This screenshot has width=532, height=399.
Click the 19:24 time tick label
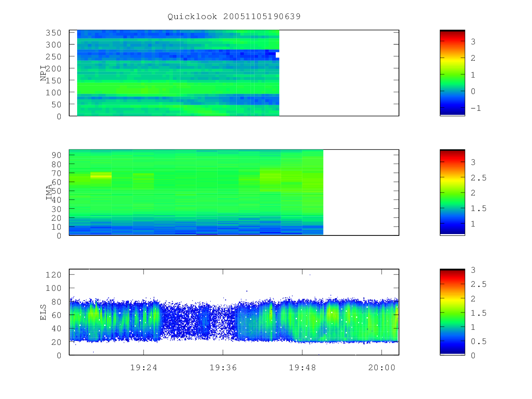(x=143, y=368)
